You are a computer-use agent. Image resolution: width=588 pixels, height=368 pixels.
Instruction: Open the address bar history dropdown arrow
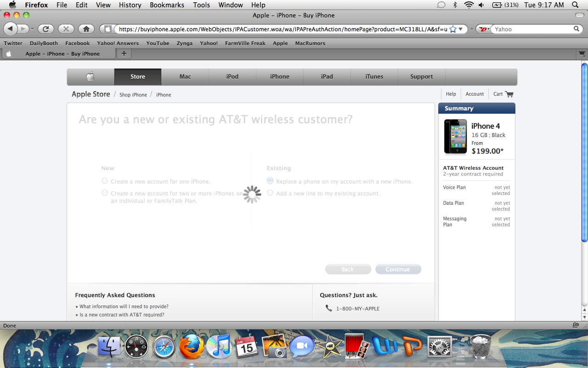[x=462, y=29]
